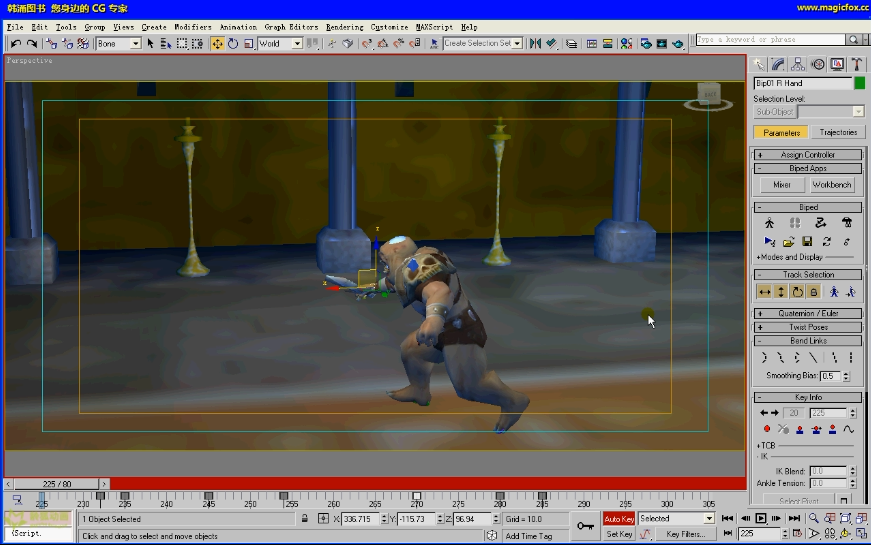Open the Animation menu
Image resolution: width=871 pixels, height=545 pixels.
tap(238, 27)
